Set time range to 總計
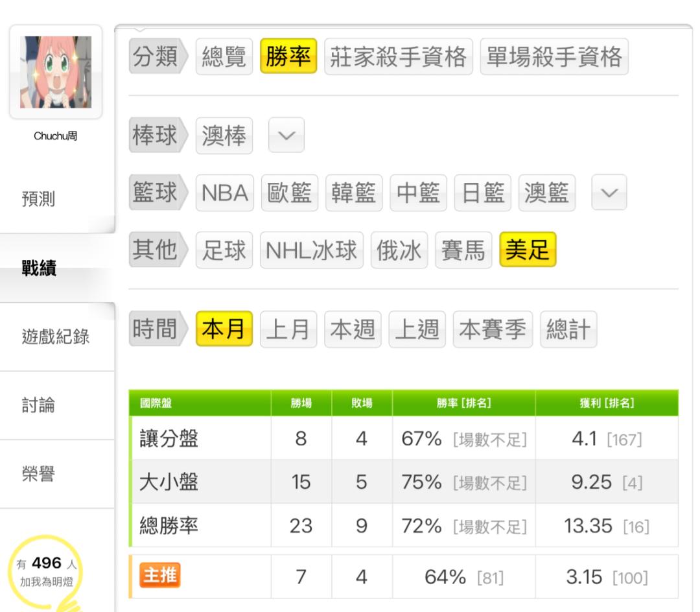This screenshot has height=612, width=700. (x=568, y=329)
